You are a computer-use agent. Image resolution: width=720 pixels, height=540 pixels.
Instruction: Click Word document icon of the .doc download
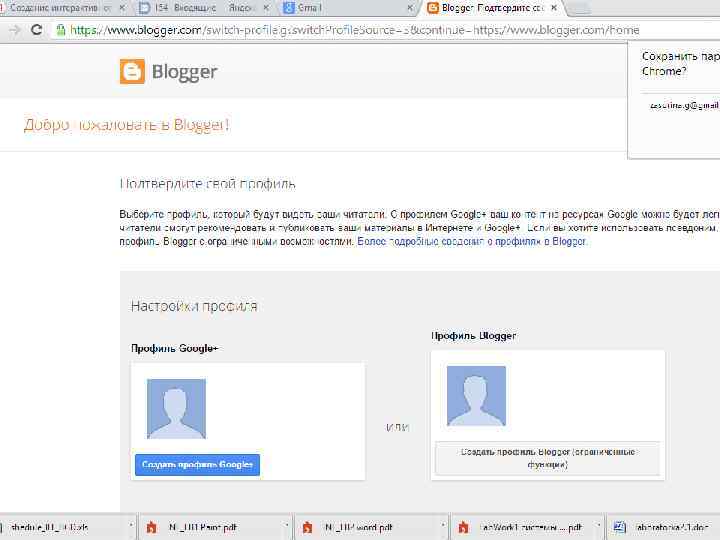619,527
